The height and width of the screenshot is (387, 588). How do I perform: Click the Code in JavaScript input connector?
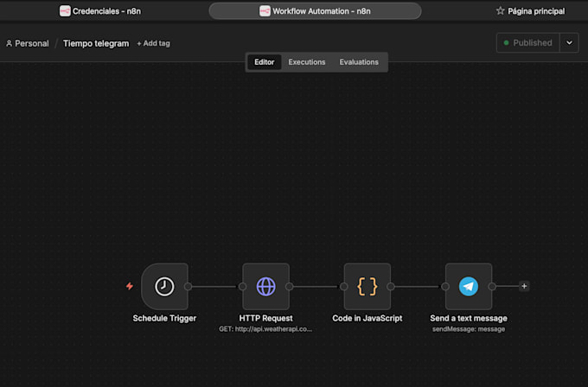click(344, 287)
